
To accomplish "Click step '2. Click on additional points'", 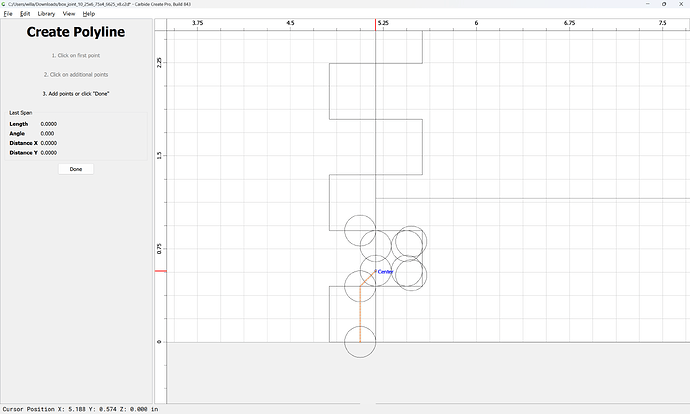I will tap(76, 74).
